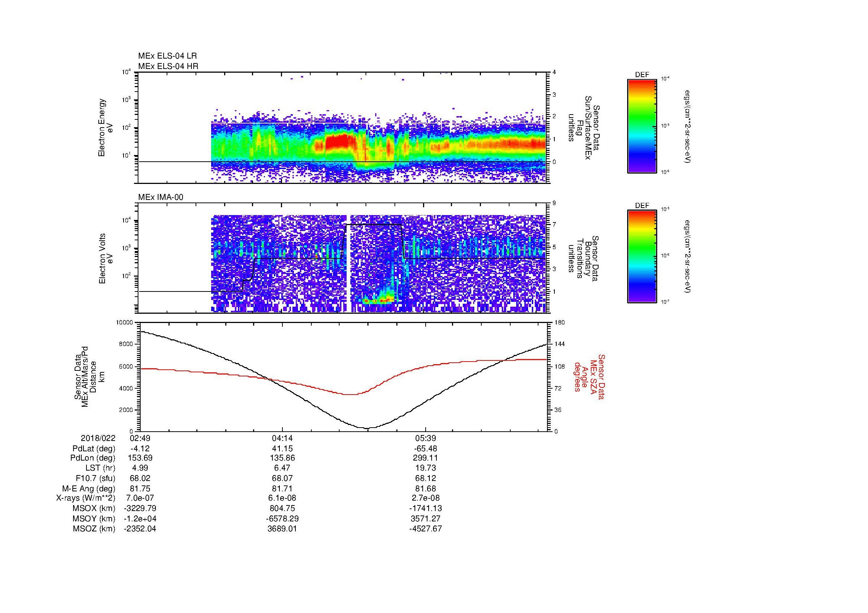Click the MSOZ value '3689.01'
The image size is (868, 613).
pos(282,529)
